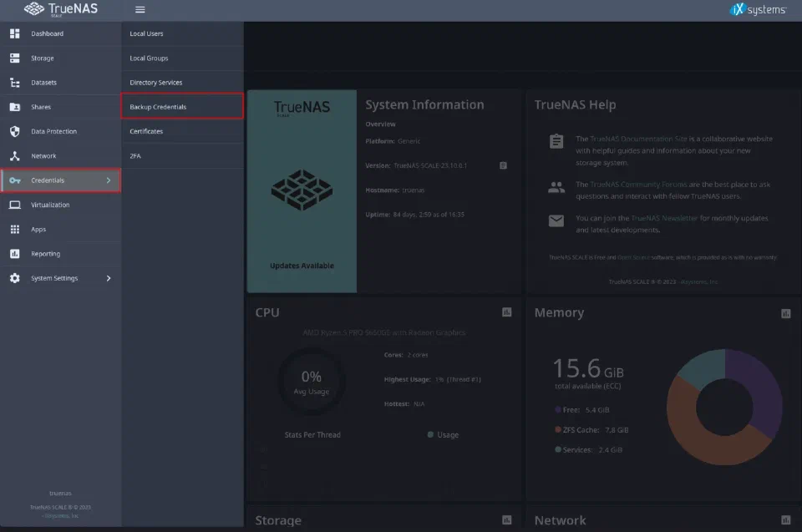Click the Dashboard grid icon in sidebar
Image resolution: width=802 pixels, height=532 pixels.
click(x=15, y=33)
